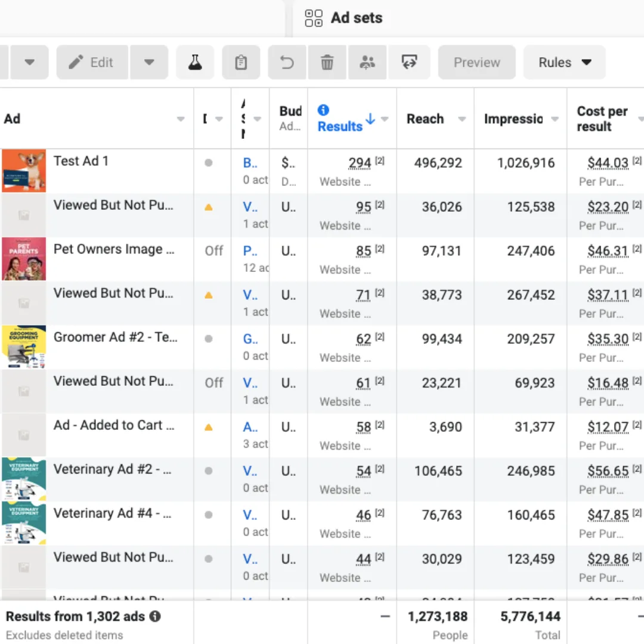Open ad assignments via the people icon

[367, 62]
